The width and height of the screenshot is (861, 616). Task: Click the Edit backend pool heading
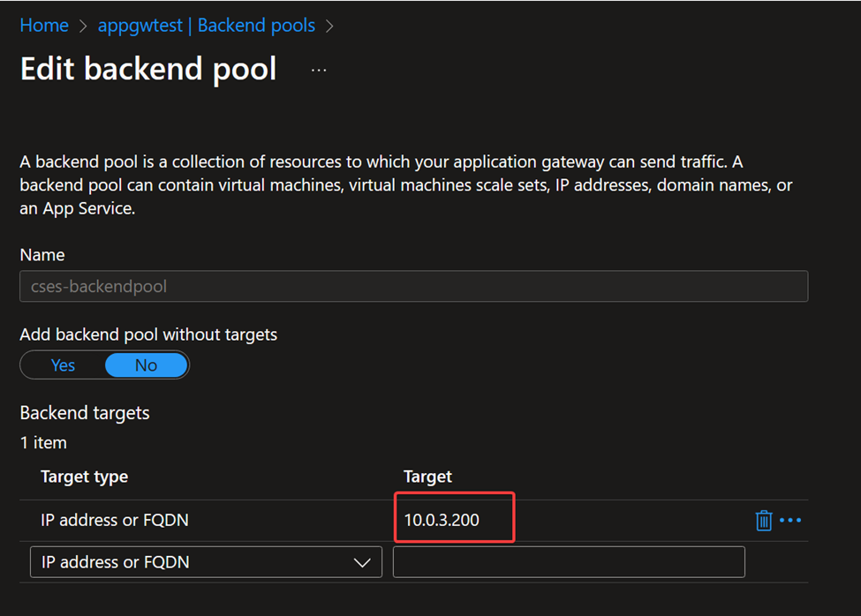148,69
